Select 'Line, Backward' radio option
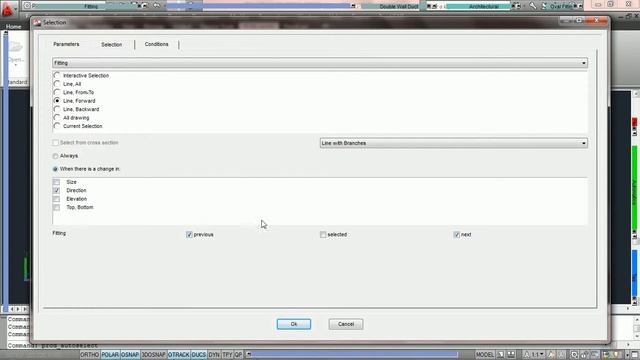Viewport: 640px width, 360px height. (57, 109)
